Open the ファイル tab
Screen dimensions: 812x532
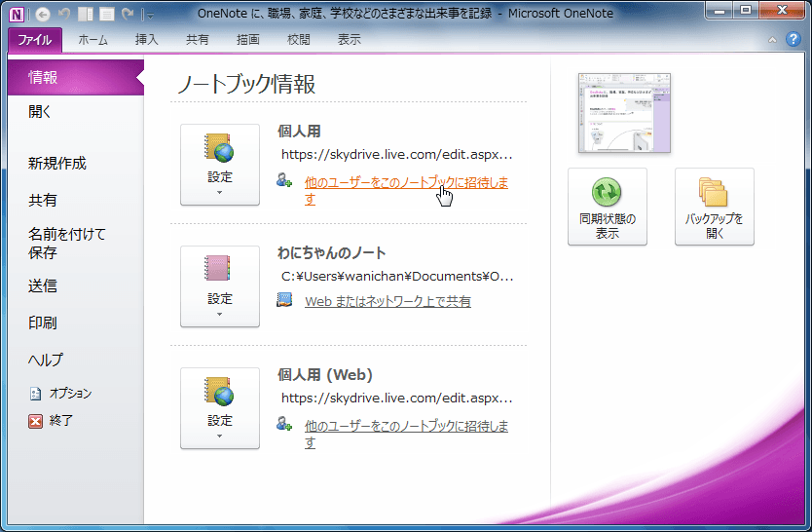click(35, 40)
